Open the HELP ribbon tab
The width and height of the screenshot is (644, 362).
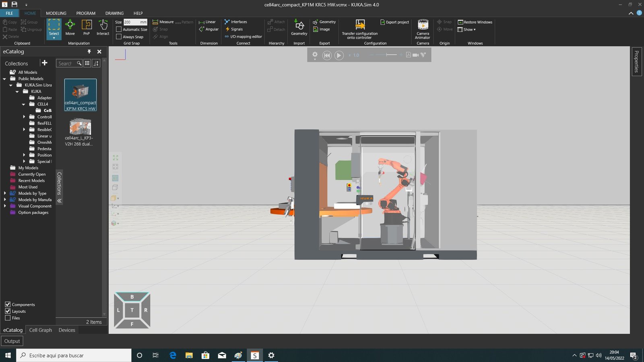138,13
